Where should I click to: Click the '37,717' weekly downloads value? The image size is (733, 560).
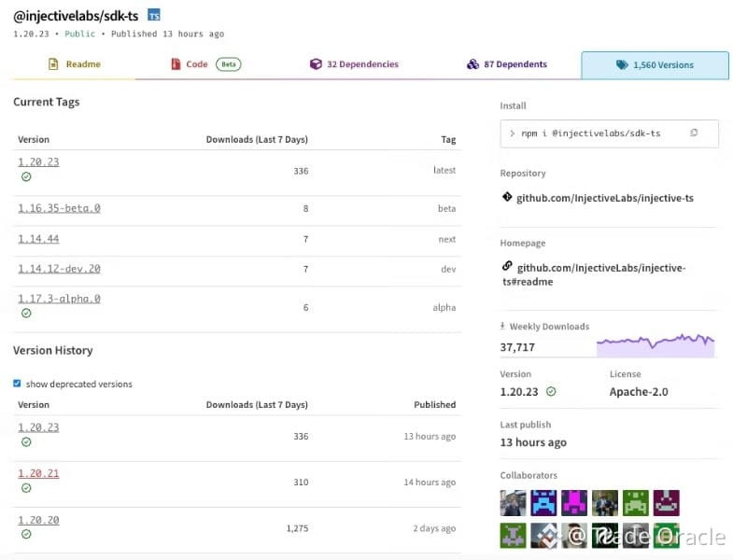(x=517, y=347)
